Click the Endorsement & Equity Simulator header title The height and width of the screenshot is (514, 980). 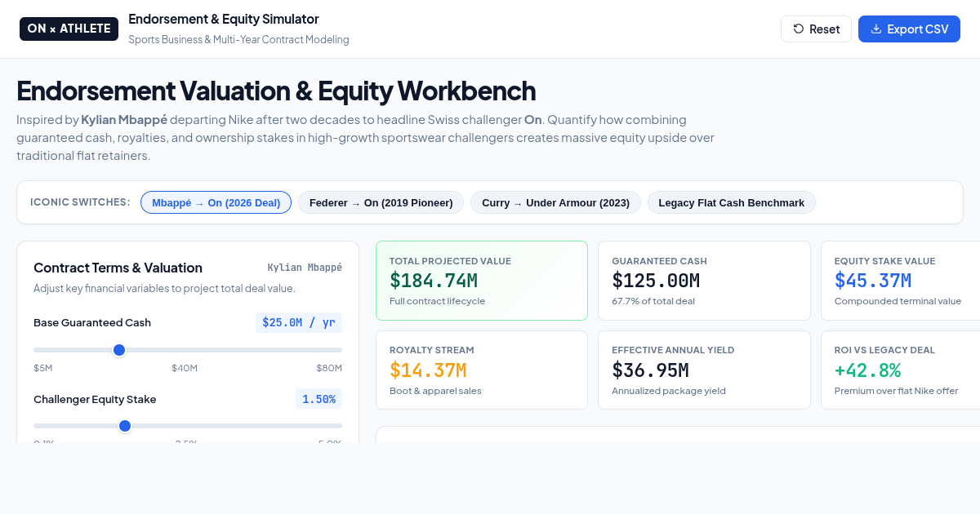click(x=224, y=19)
